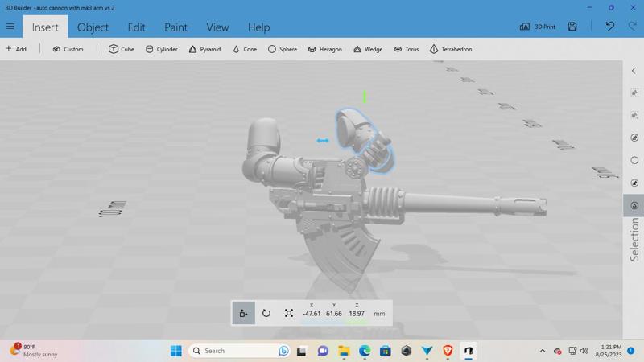Open Brave browser from the taskbar
The width and height of the screenshot is (644, 362).
448,351
